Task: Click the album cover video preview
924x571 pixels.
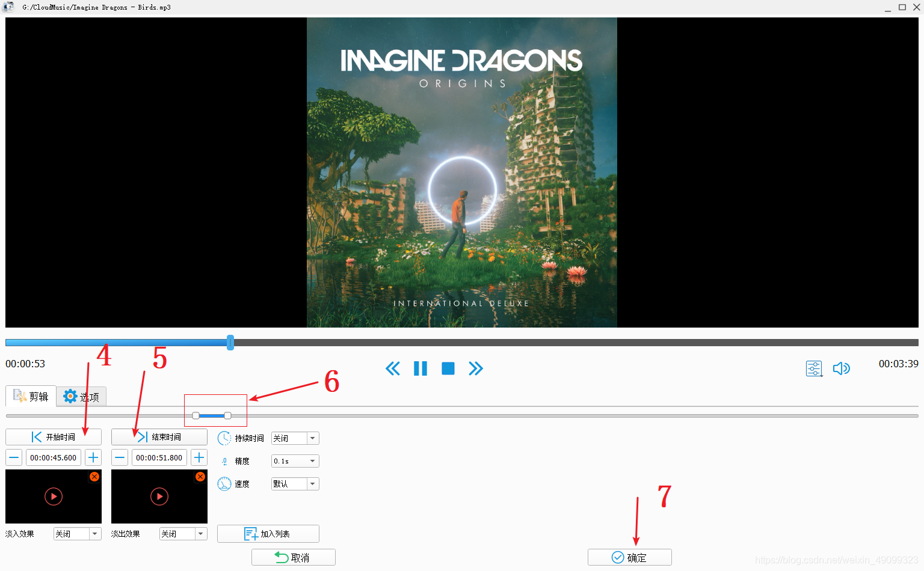Action: (462, 173)
